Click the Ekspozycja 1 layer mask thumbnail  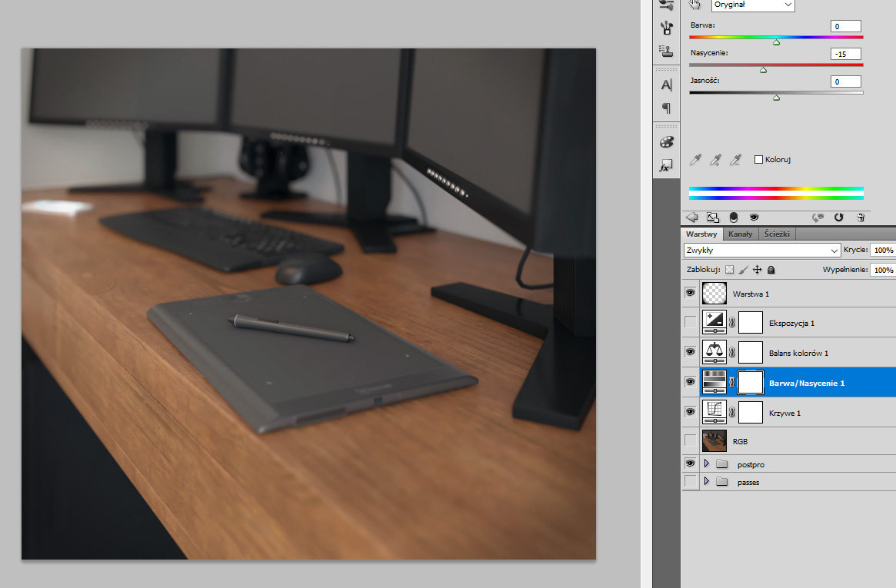click(751, 322)
